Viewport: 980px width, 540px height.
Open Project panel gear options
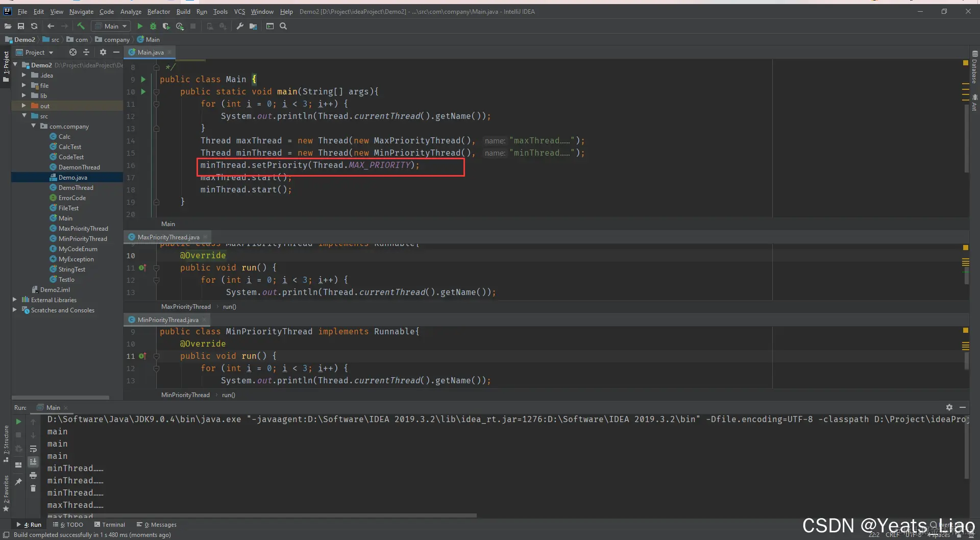pos(103,52)
